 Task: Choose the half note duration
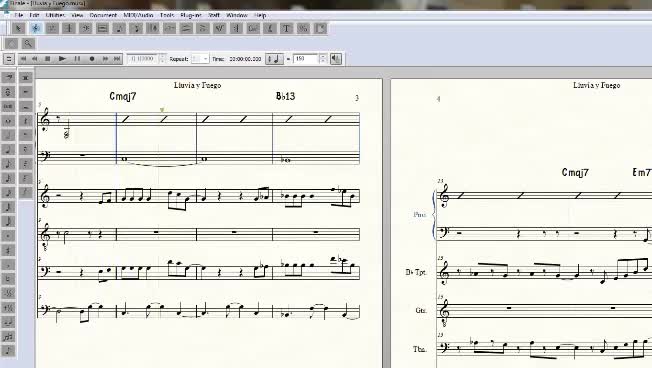pos(8,135)
